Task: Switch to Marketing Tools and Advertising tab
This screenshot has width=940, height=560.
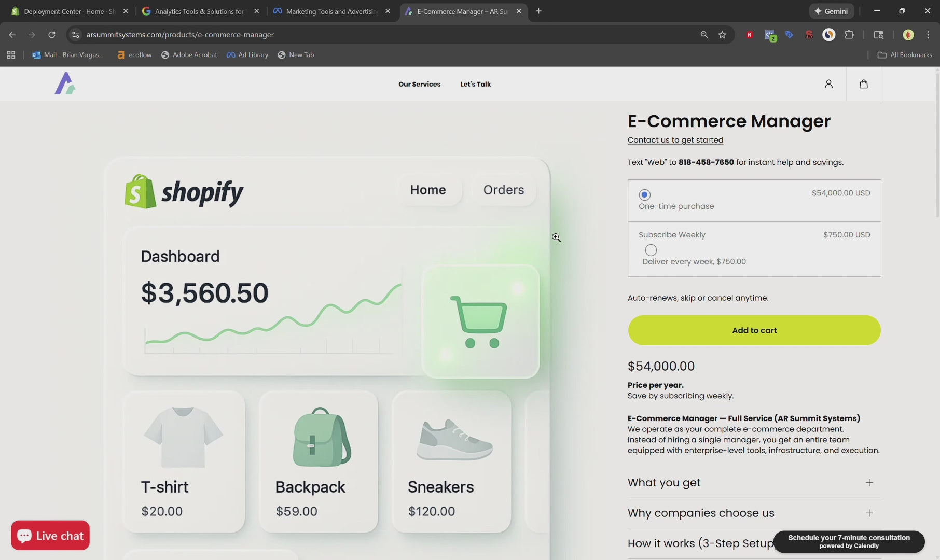Action: (332, 11)
